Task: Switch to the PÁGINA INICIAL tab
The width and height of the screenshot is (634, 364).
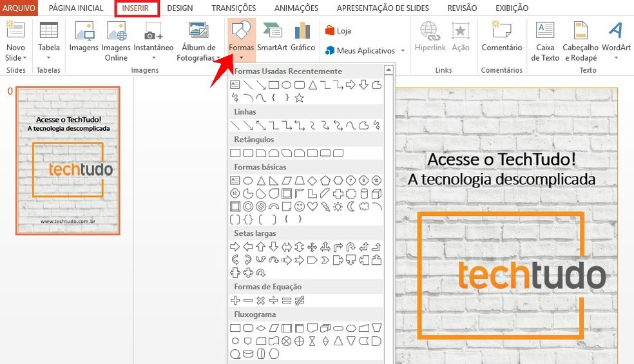Action: pyautogui.click(x=76, y=8)
